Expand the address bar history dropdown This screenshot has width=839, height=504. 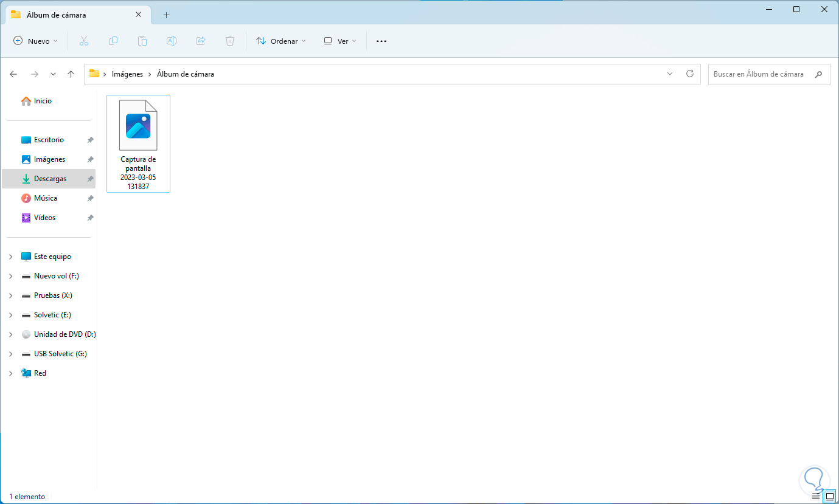[670, 74]
